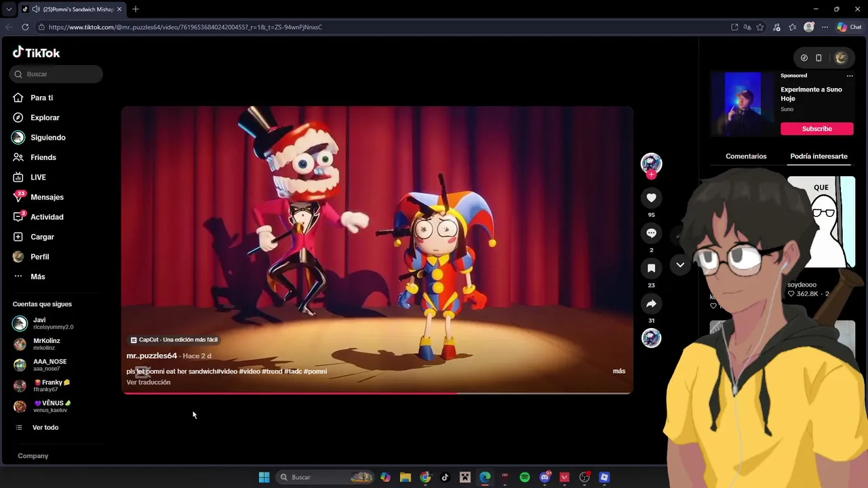Click the Subscribe button on Suno ad

[x=816, y=129]
